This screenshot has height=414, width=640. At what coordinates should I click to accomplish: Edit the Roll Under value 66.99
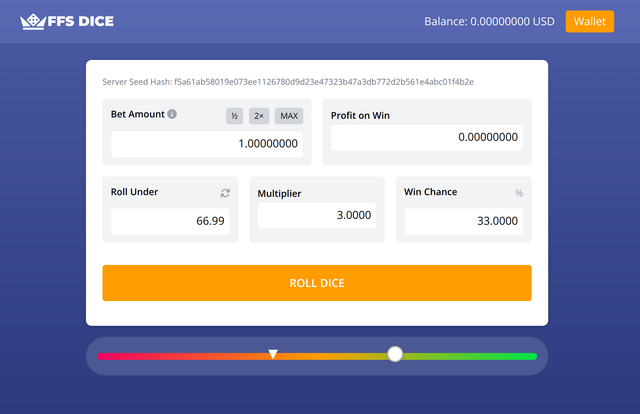pos(170,221)
